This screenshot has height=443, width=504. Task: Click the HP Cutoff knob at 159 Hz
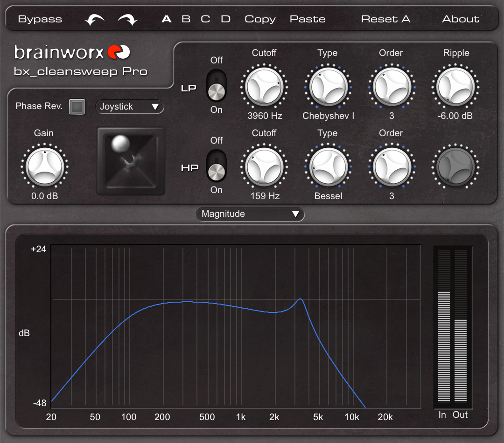click(264, 166)
